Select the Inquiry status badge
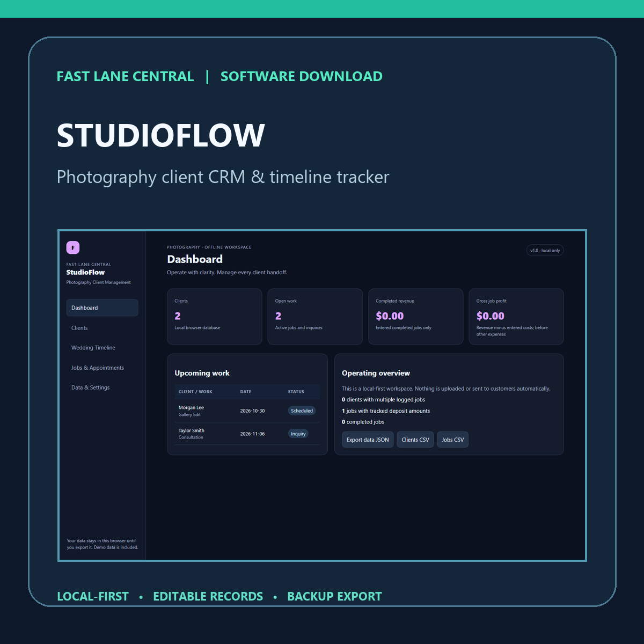This screenshot has height=644, width=644. pyautogui.click(x=298, y=434)
